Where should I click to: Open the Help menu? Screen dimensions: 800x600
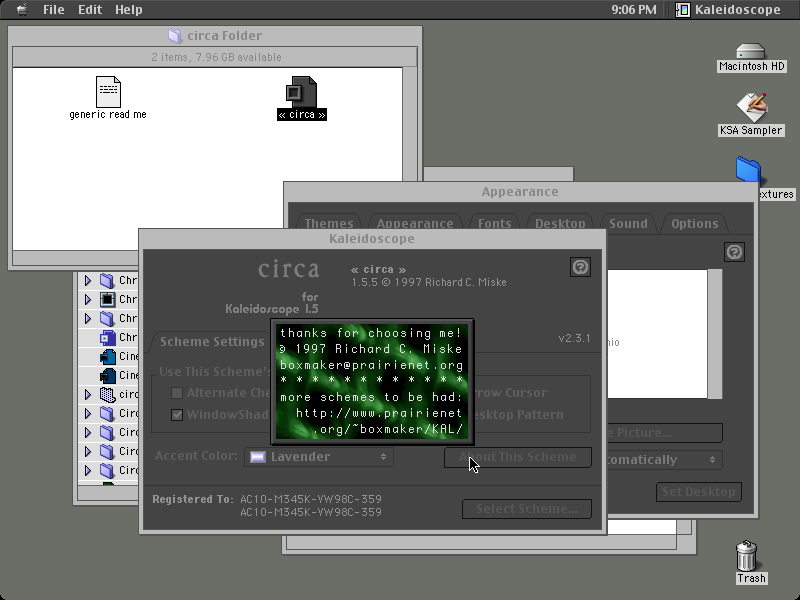click(x=129, y=10)
